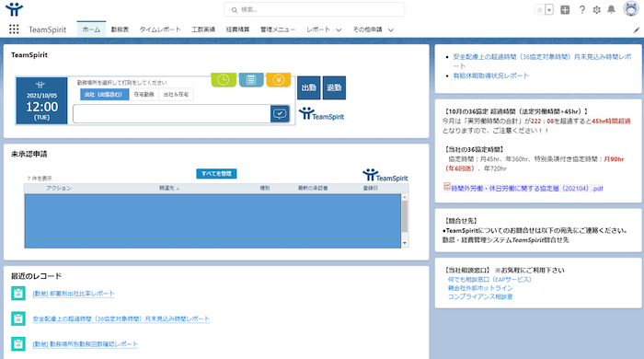644x359 pixels.
Task: Open the レポート tab label
Action: point(318,29)
